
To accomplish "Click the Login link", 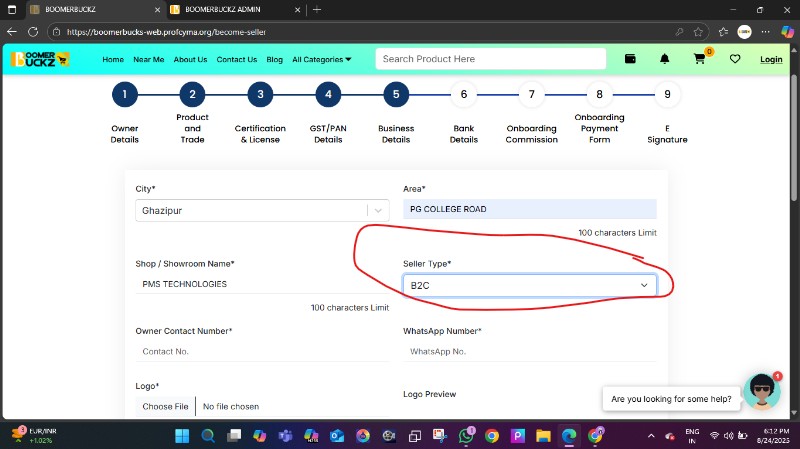I will click(771, 59).
